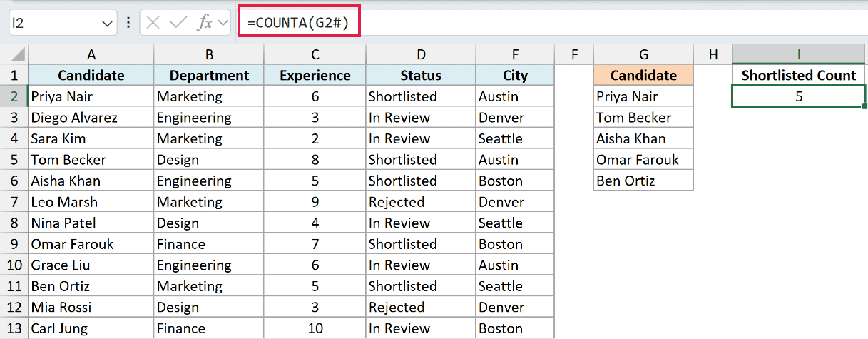Select column A header
The width and height of the screenshot is (868, 339).
91,54
